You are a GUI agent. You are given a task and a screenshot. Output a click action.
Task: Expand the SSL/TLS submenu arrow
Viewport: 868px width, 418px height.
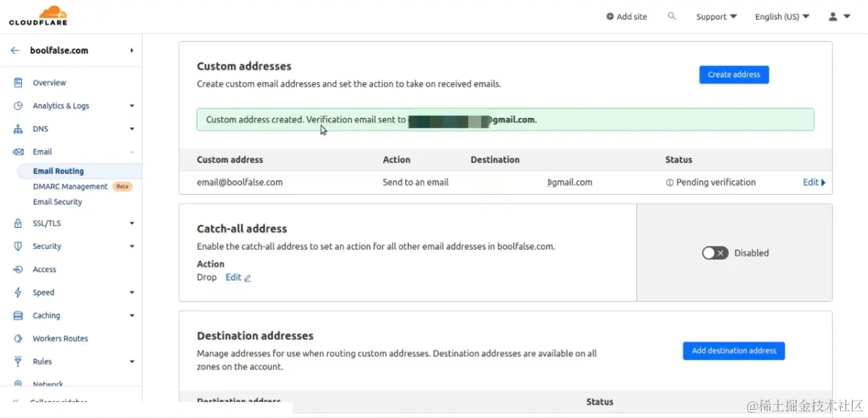tap(132, 223)
